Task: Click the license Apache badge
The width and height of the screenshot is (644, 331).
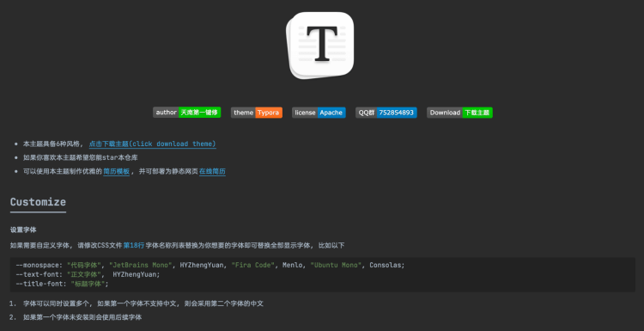Action: click(x=319, y=113)
